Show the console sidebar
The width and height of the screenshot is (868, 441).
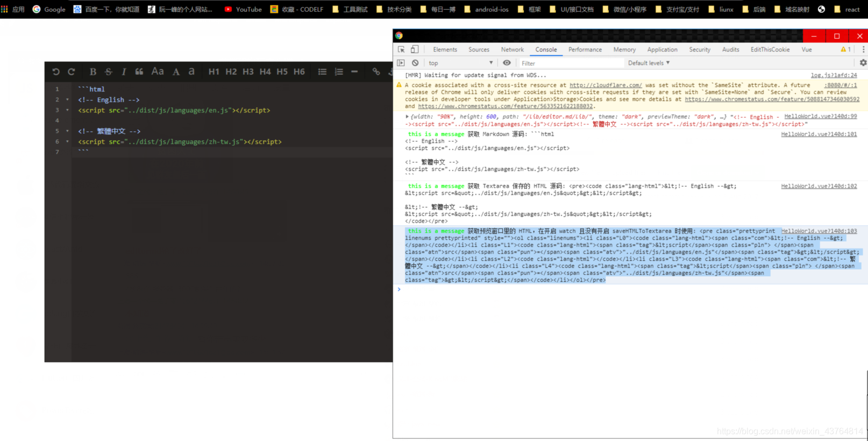[x=401, y=63]
